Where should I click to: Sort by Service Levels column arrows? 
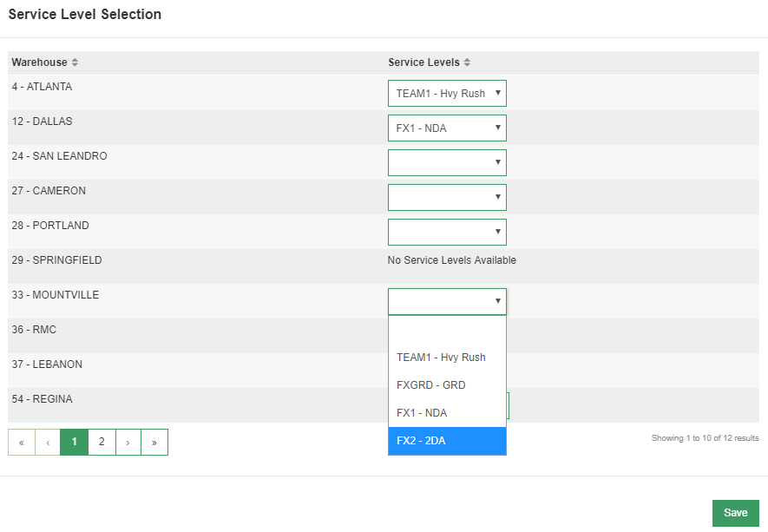click(x=467, y=62)
